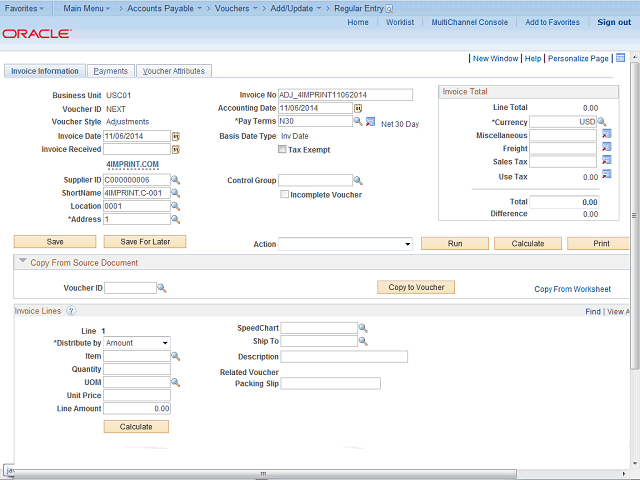Enable the Tax Exempt checkbox
The height and width of the screenshot is (480, 640).
click(x=282, y=150)
